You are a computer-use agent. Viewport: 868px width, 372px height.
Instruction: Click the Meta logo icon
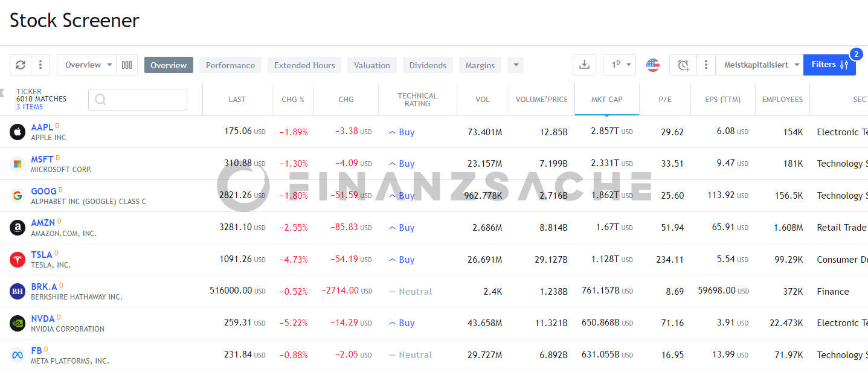pos(18,355)
